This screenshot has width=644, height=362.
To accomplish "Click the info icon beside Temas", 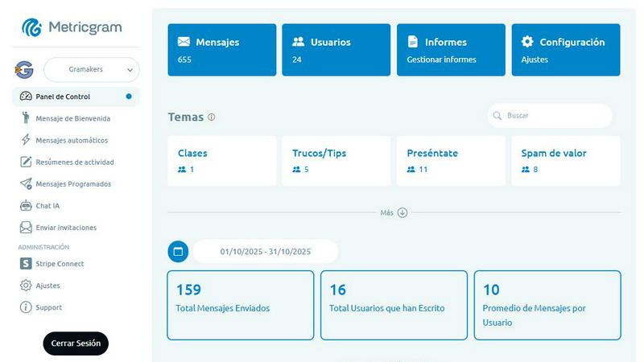I will [x=212, y=117].
